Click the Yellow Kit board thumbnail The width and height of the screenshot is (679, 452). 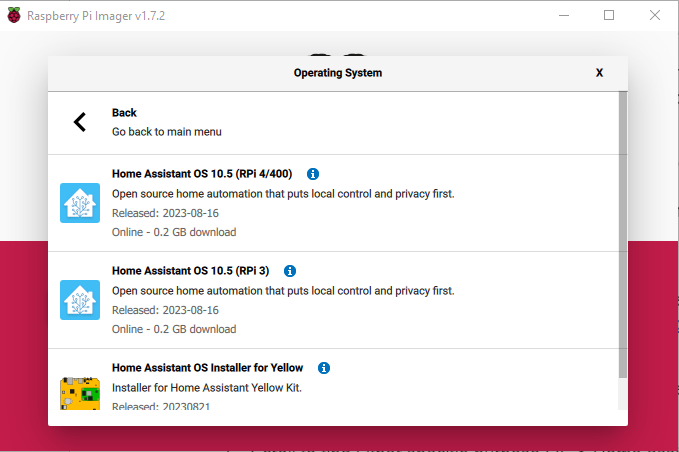pyautogui.click(x=80, y=393)
